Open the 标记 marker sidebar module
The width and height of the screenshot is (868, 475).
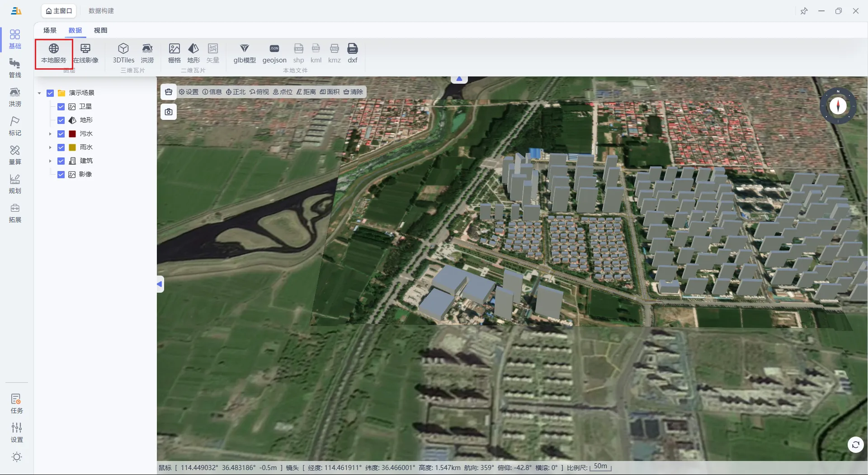(x=15, y=126)
